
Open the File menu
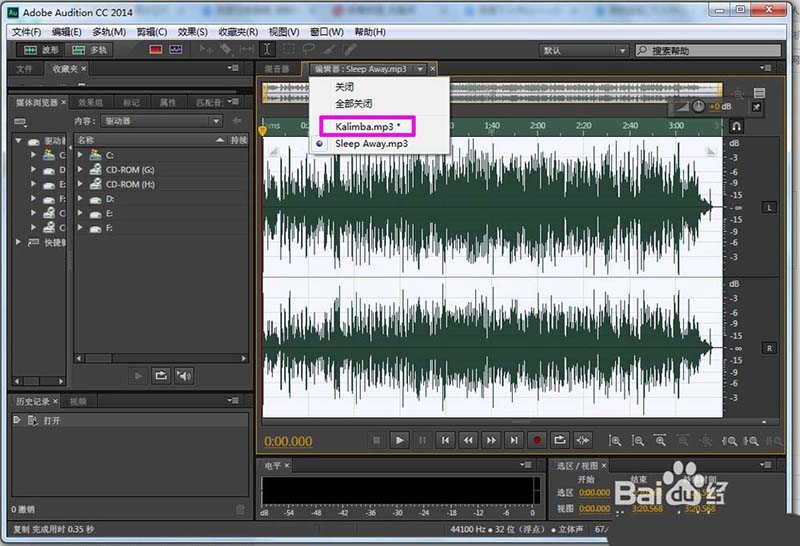26,32
